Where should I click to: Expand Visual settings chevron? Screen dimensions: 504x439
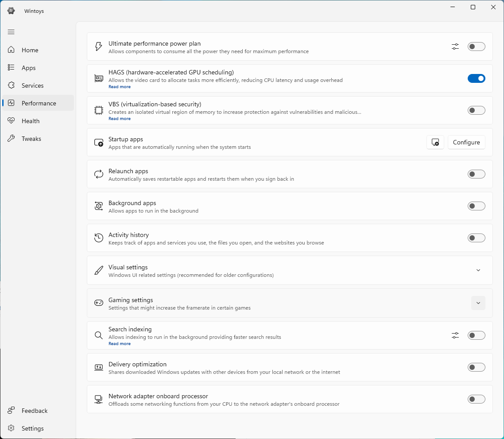pyautogui.click(x=478, y=270)
